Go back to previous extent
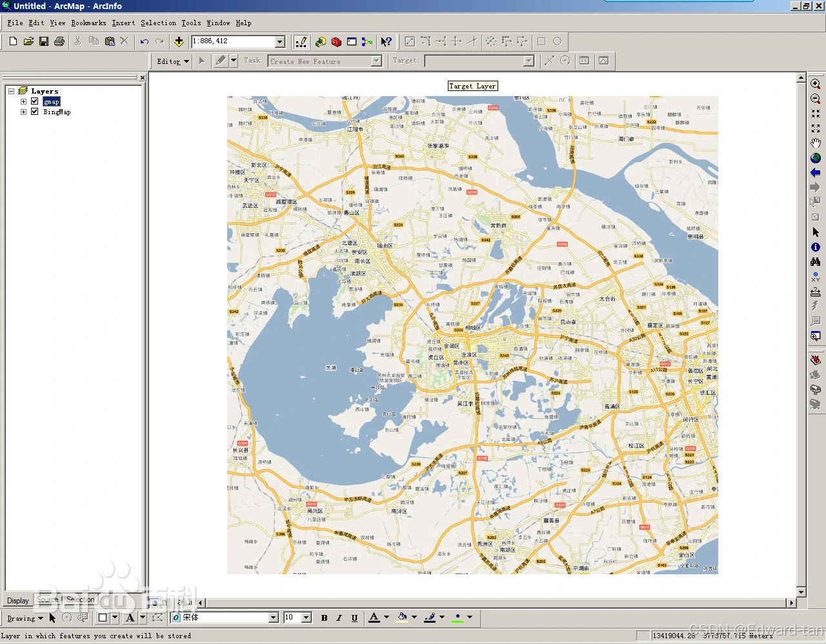Image resolution: width=826 pixels, height=644 pixels. pos(816,173)
